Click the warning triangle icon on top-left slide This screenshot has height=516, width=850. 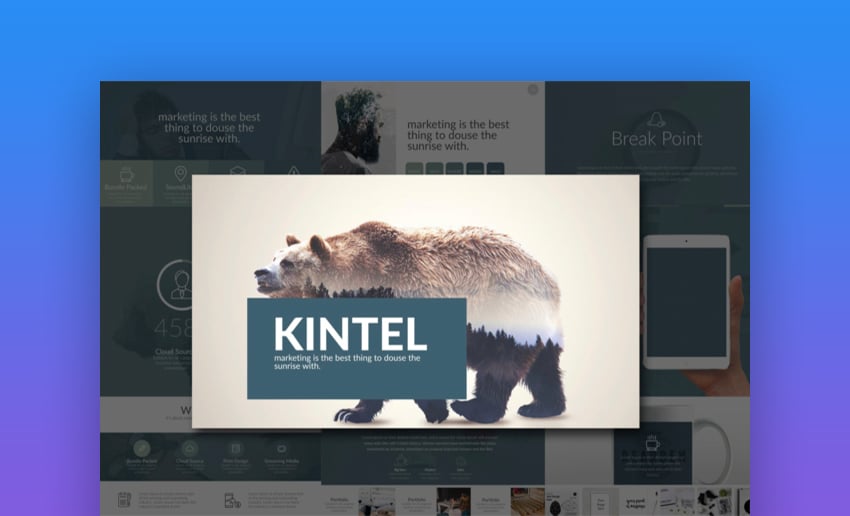point(294,174)
